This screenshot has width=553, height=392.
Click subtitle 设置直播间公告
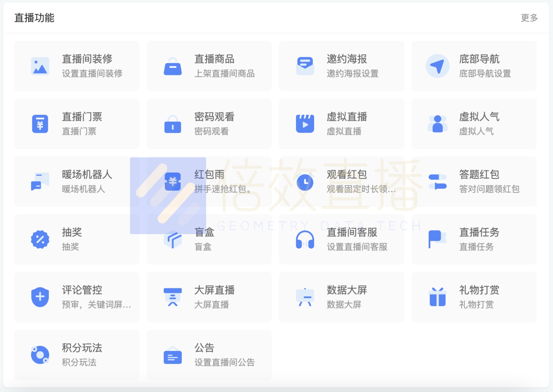pyautogui.click(x=224, y=362)
